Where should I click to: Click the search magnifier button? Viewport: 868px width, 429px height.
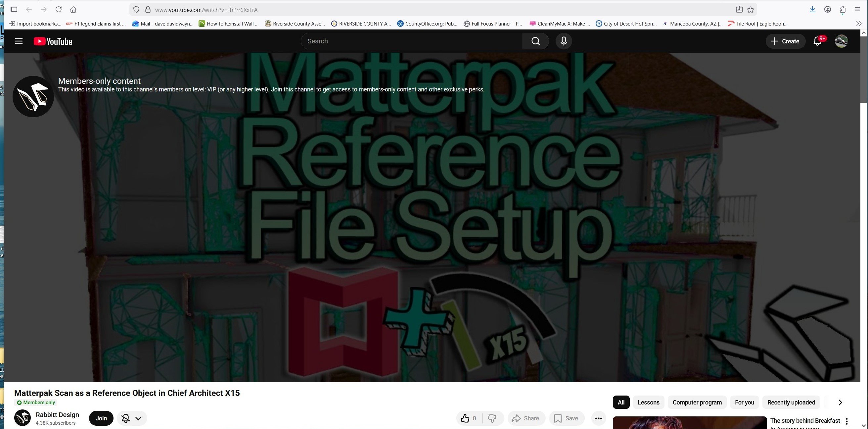point(535,41)
